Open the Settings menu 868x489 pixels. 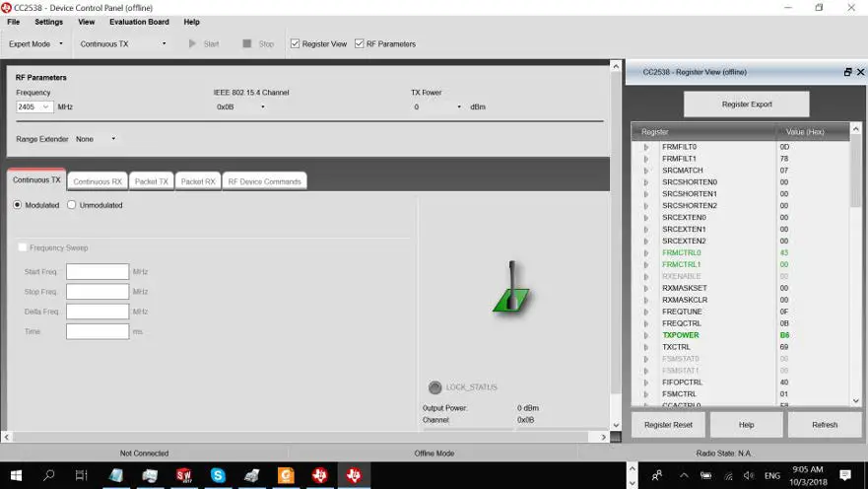pos(48,22)
